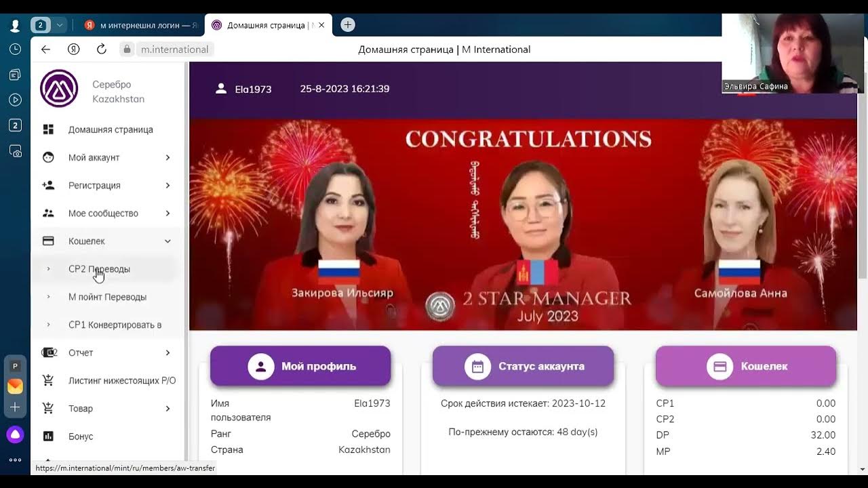Click the site security lock icon
The image size is (868, 488).
pos(126,49)
